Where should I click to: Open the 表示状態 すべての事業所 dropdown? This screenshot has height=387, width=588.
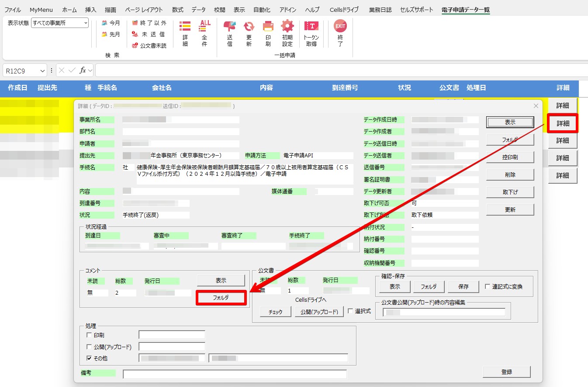point(60,23)
